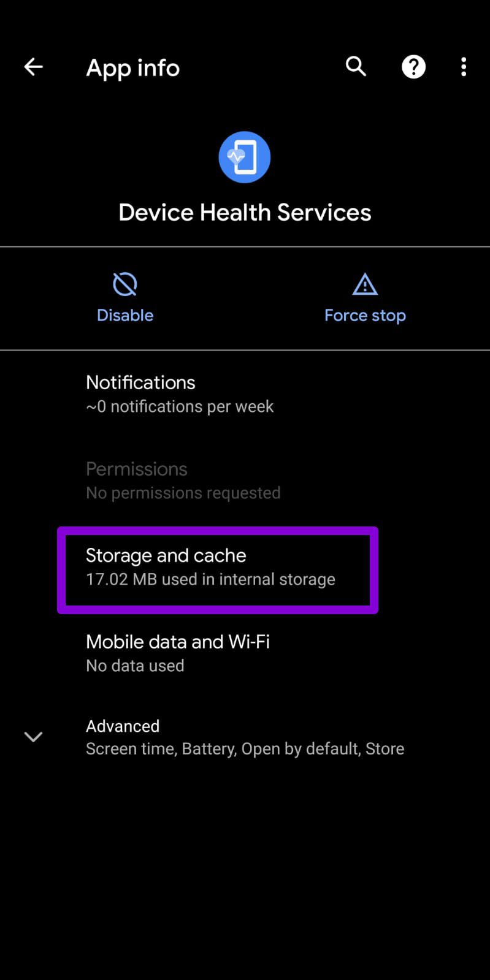Tap the back arrow

pos(34,67)
